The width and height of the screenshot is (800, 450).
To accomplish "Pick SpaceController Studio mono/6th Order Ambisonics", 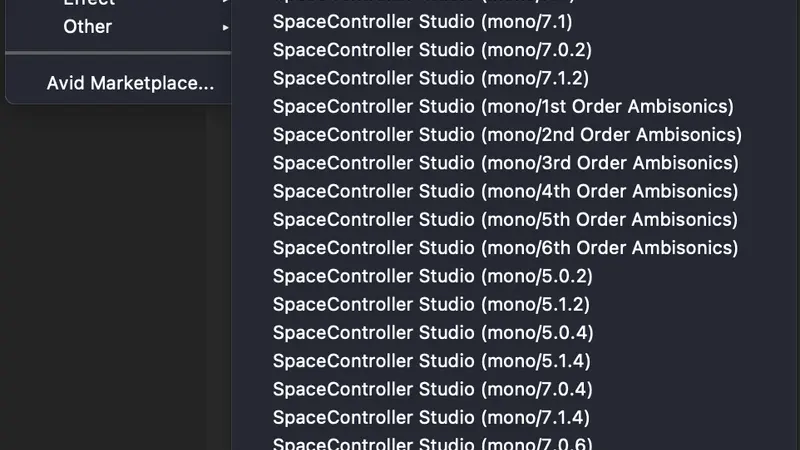I will point(505,248).
